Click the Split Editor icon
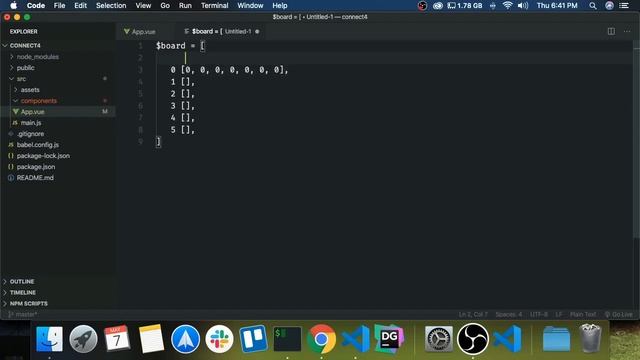This screenshot has width=640, height=360. tap(611, 31)
